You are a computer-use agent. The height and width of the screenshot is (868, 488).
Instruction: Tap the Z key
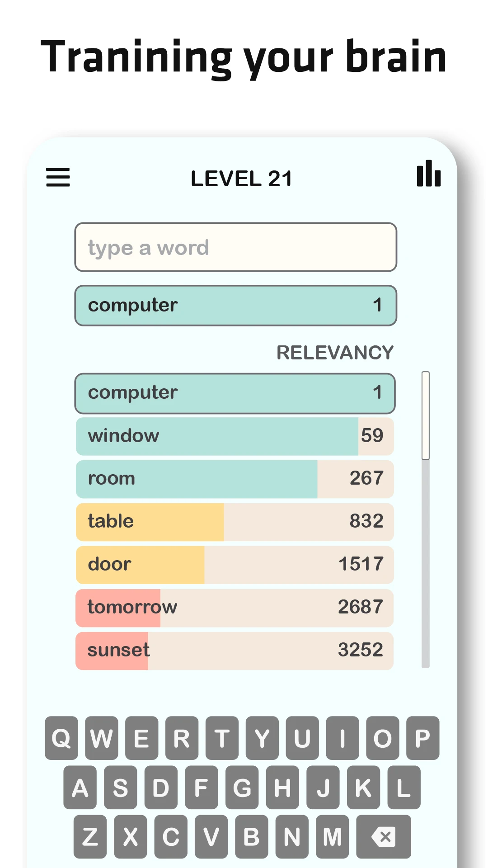tap(90, 837)
